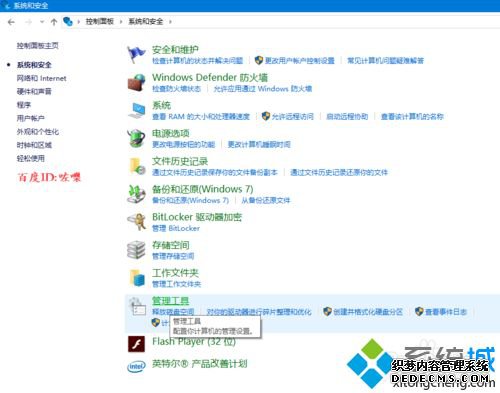
Task: Click the Flash Player (32-bit) icon
Action: tap(136, 344)
